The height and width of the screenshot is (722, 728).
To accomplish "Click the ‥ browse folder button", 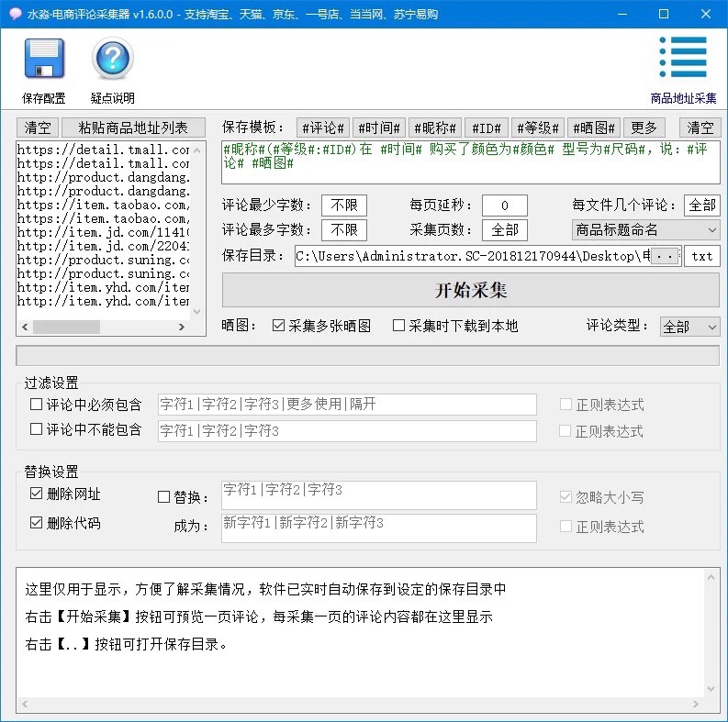I will [667, 257].
